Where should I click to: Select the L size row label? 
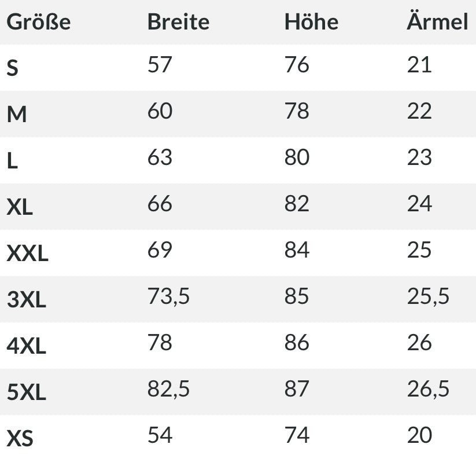click(12, 161)
